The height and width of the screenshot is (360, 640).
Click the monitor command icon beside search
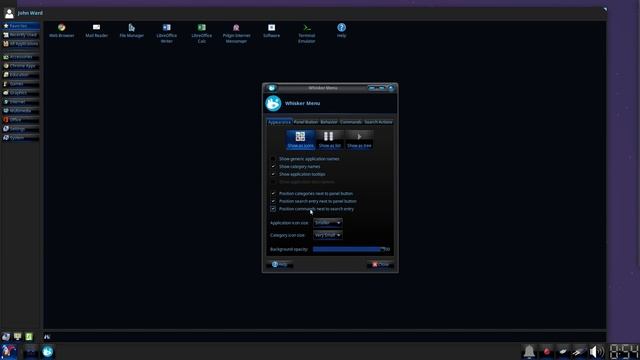click(17, 337)
